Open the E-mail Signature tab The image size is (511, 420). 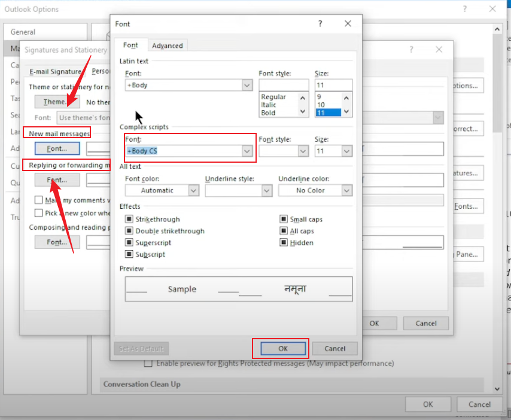[56, 71]
